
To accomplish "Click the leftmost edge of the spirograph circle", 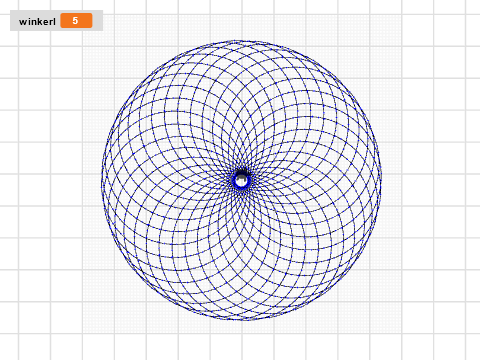I will pyautogui.click(x=102, y=180).
